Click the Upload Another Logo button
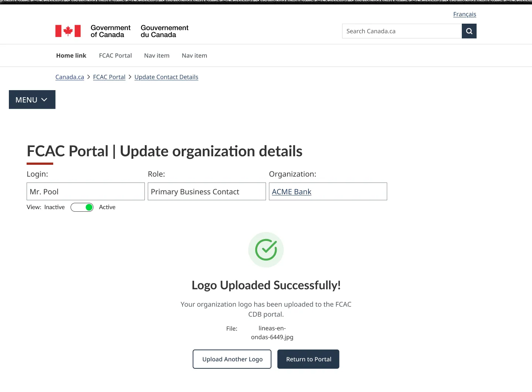 click(232, 359)
